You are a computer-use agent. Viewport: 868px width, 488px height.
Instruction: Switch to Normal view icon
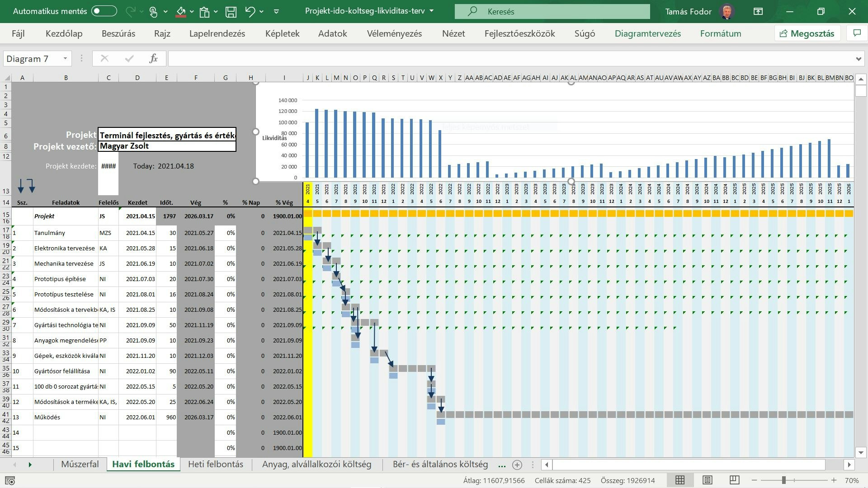680,480
